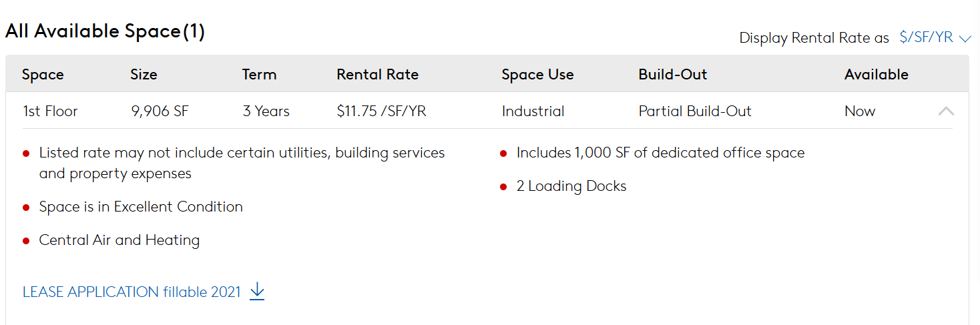Click the Available column header
This screenshot has height=325, width=980.
pos(876,75)
